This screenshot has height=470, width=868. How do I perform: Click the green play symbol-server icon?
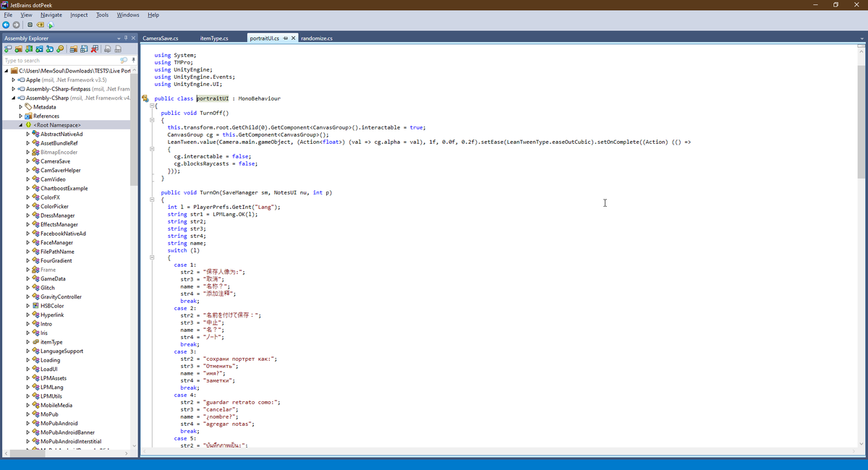51,25
